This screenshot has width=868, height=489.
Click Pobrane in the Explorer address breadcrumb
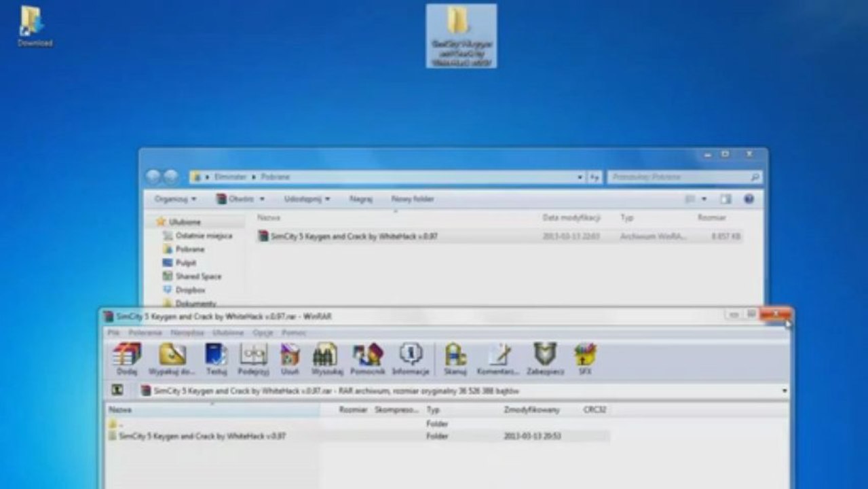[276, 177]
